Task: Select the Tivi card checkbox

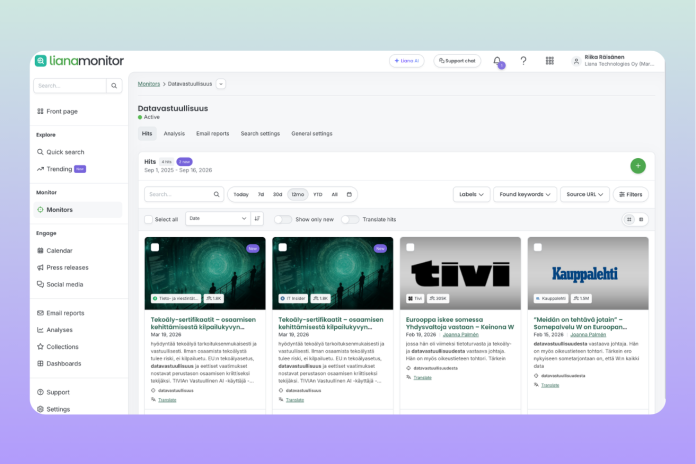Action: (x=410, y=247)
